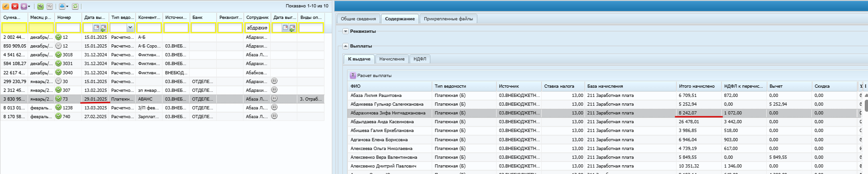Click gray status icon in row 850 909,05
Viewport: 868px width, 174px height.
coord(58,46)
